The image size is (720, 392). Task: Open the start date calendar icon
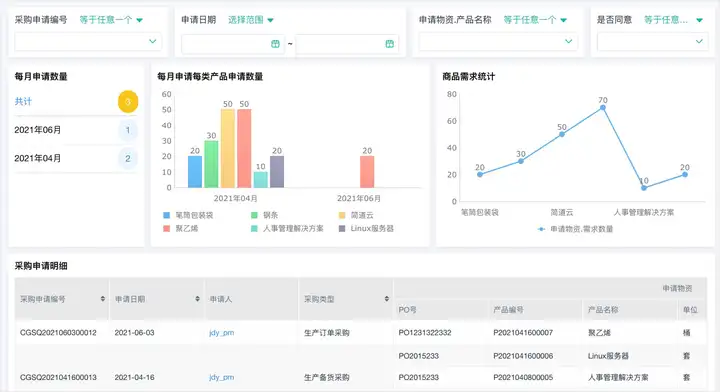click(x=275, y=44)
